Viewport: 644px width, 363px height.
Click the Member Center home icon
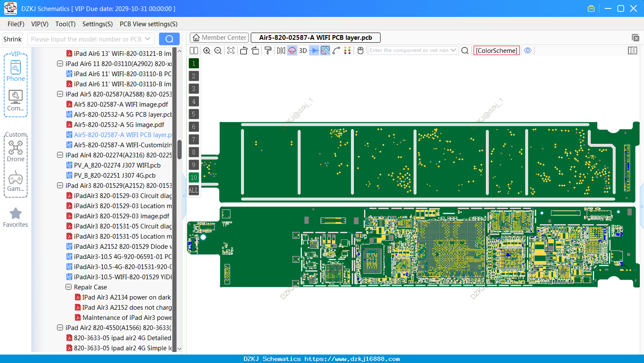[x=196, y=38]
